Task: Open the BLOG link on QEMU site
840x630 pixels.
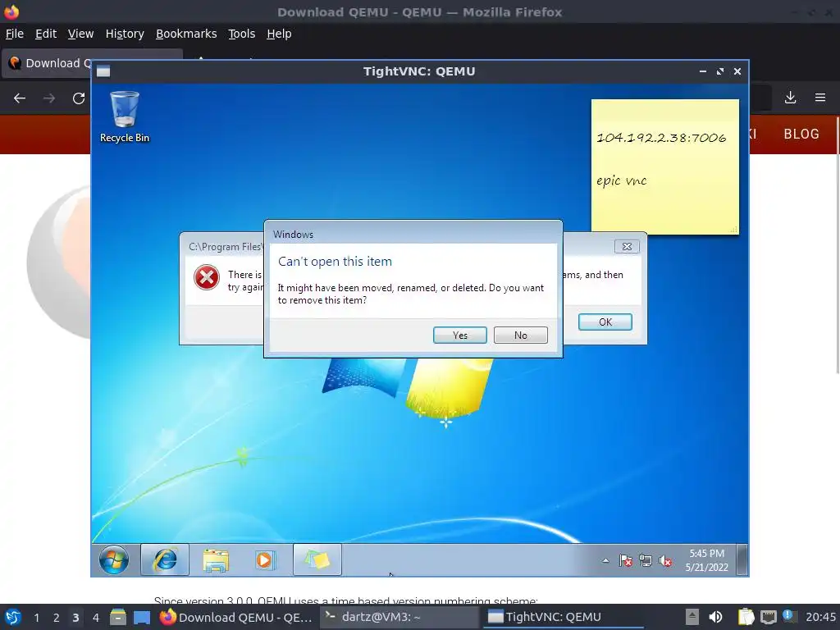Action: coord(801,134)
